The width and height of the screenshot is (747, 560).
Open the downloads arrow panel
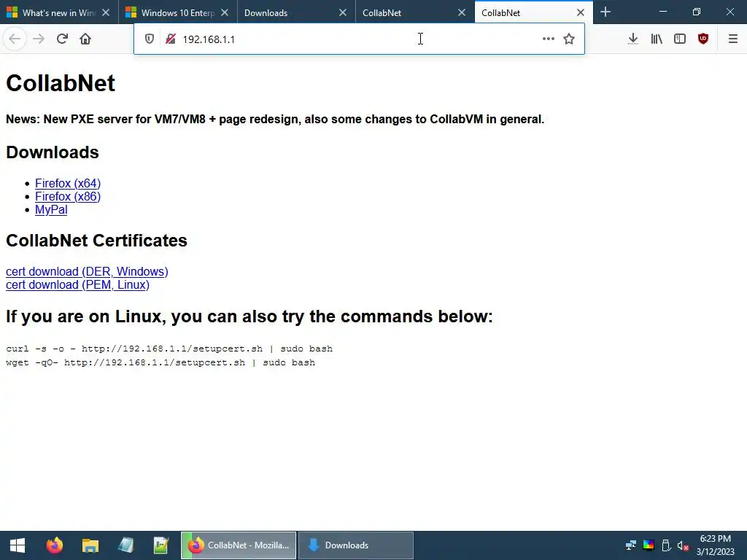pyautogui.click(x=632, y=39)
